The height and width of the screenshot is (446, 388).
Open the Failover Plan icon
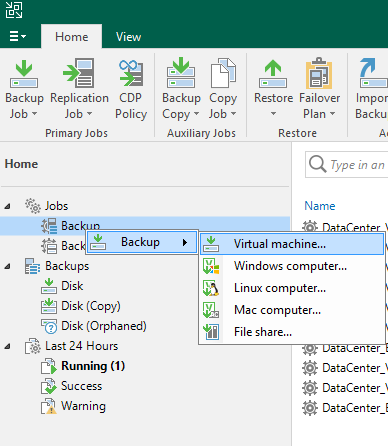coord(319,73)
